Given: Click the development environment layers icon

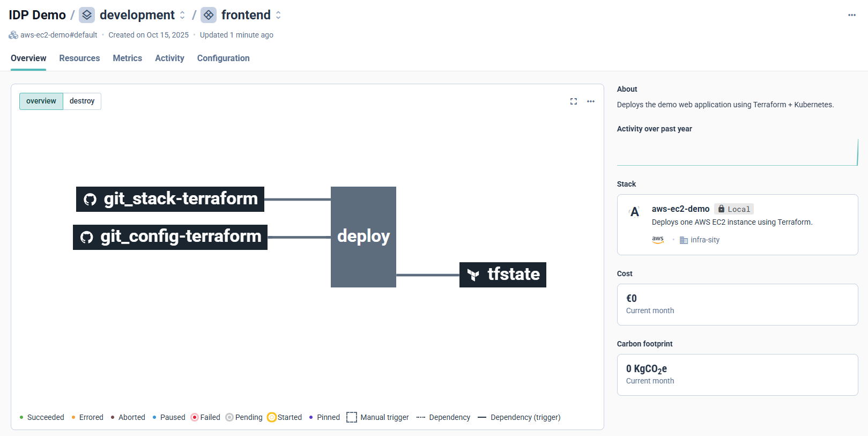Looking at the screenshot, I should click(x=87, y=15).
